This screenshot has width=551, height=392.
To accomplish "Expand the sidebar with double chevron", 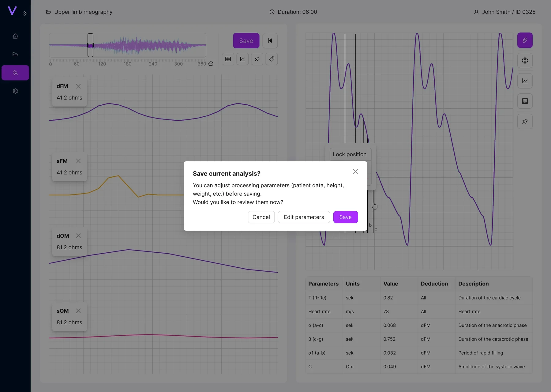I will point(25,13).
